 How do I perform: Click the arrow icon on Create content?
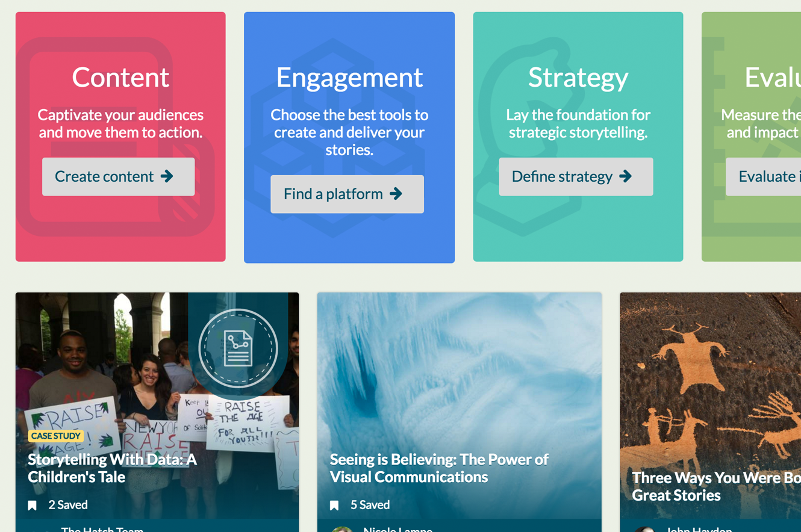tap(167, 176)
